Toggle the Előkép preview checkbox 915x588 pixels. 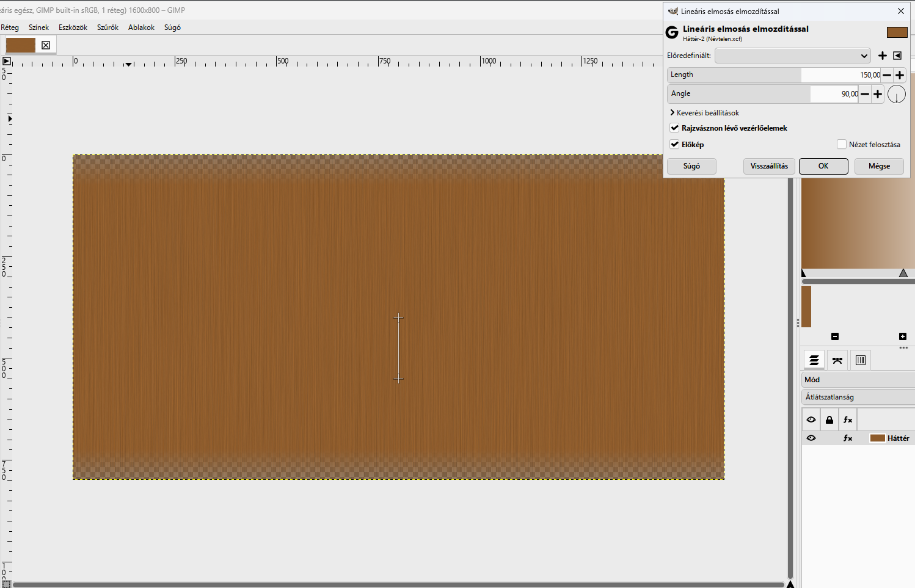click(x=675, y=145)
